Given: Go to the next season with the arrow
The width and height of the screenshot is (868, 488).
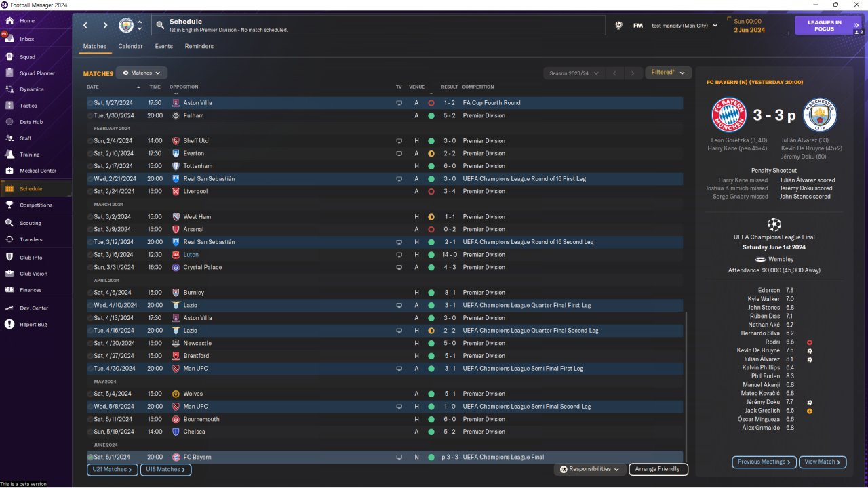Looking at the screenshot, I should [x=633, y=73].
